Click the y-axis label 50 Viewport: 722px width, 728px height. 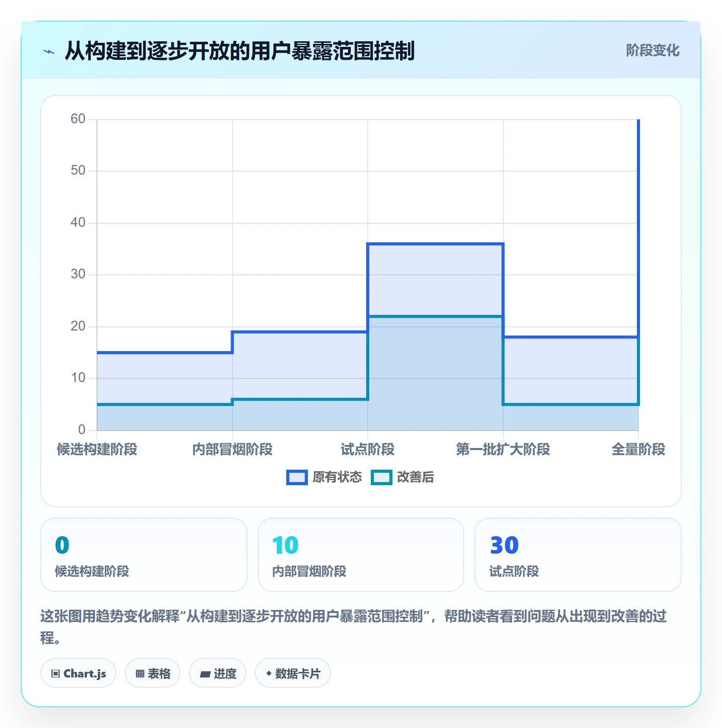78,171
